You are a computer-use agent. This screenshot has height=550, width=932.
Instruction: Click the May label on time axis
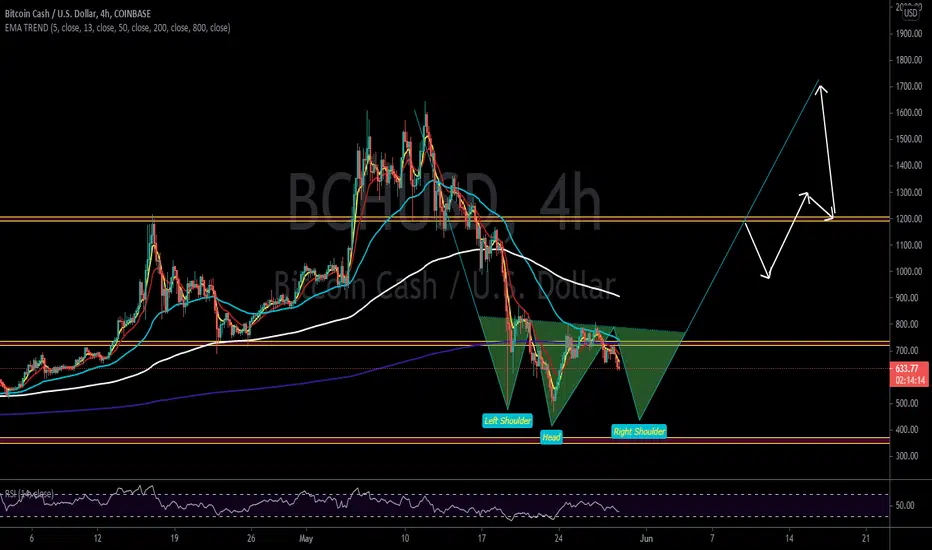pyautogui.click(x=306, y=539)
